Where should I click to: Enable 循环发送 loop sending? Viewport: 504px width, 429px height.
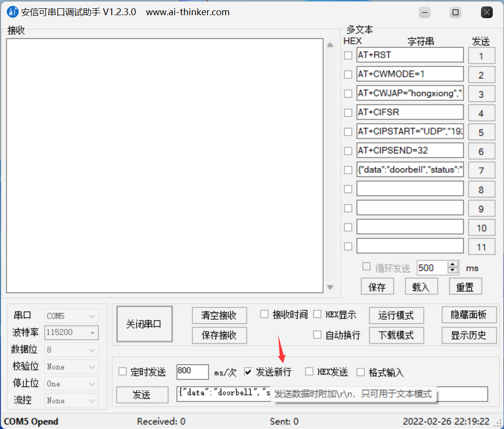(366, 265)
